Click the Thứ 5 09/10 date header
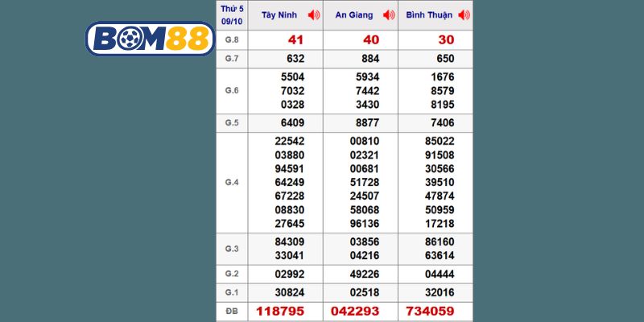 coord(232,15)
